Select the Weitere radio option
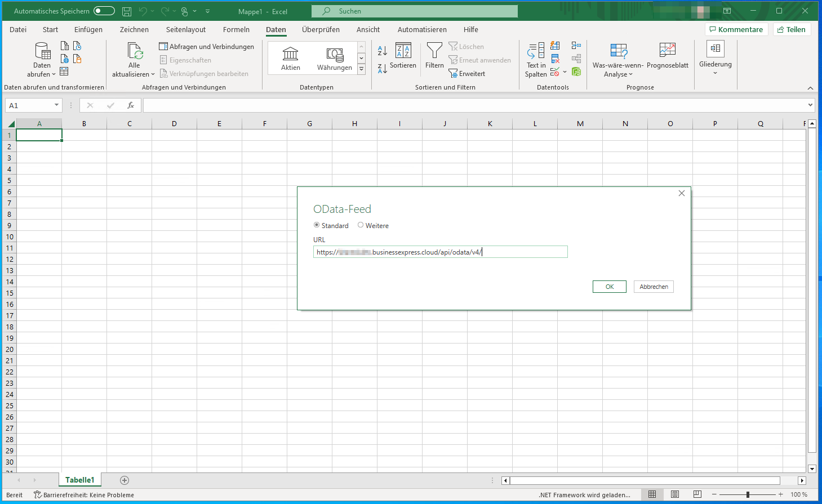This screenshot has width=822, height=504. (361, 225)
